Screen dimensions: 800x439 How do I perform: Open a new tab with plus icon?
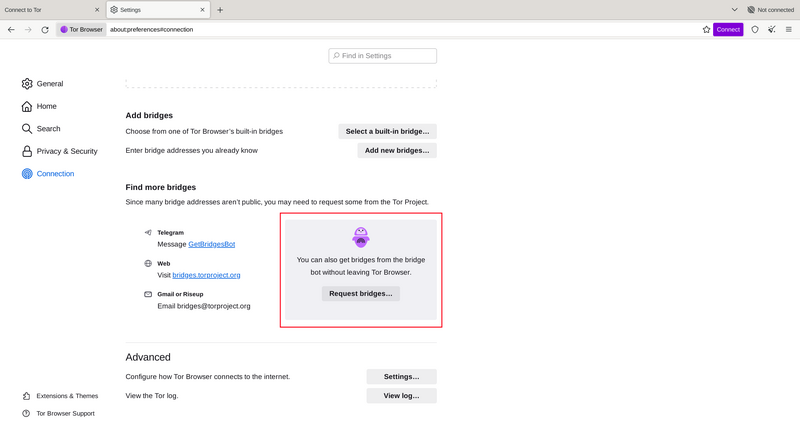pyautogui.click(x=220, y=10)
